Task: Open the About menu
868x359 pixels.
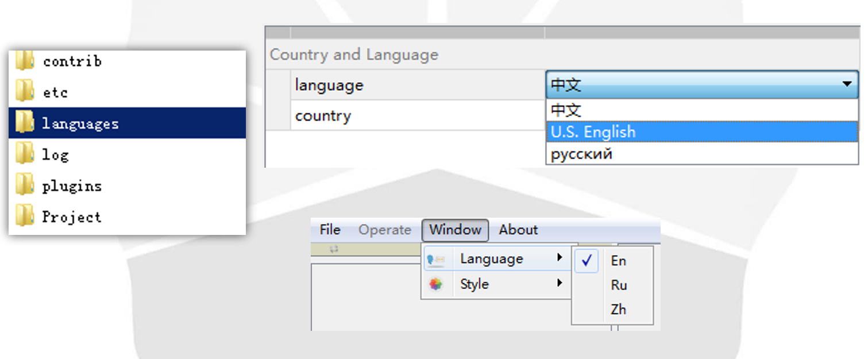Action: coord(518,230)
